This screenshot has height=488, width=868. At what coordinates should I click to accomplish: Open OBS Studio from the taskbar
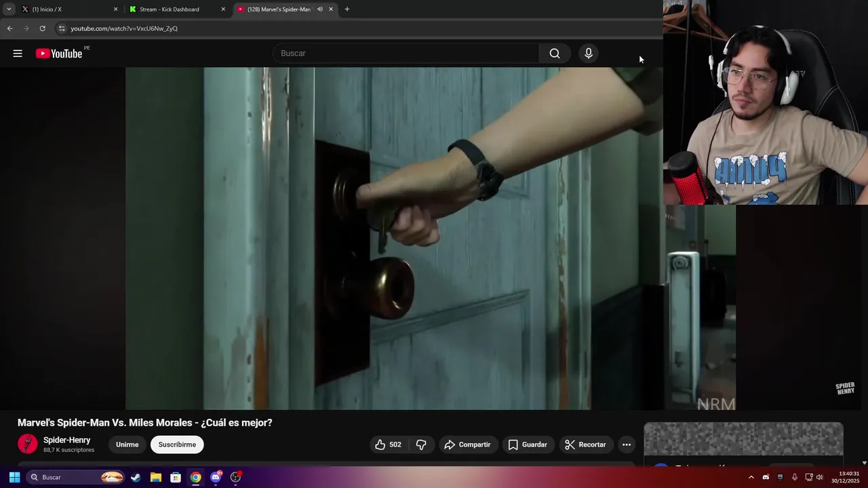[235, 477]
